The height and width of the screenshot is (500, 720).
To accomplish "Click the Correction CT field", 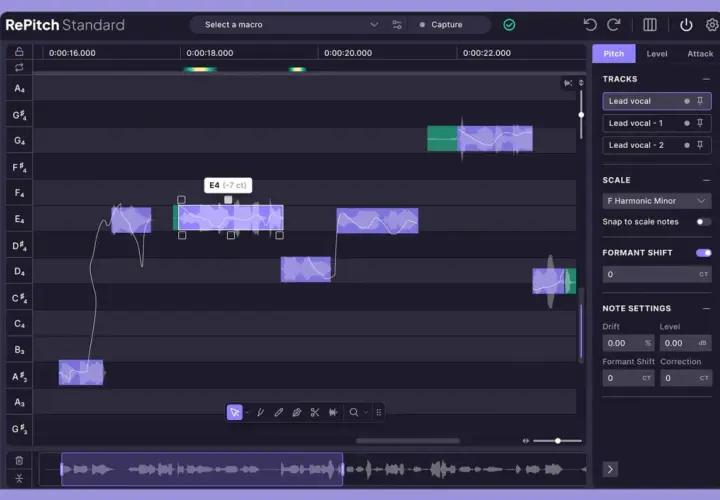I will click(686, 378).
